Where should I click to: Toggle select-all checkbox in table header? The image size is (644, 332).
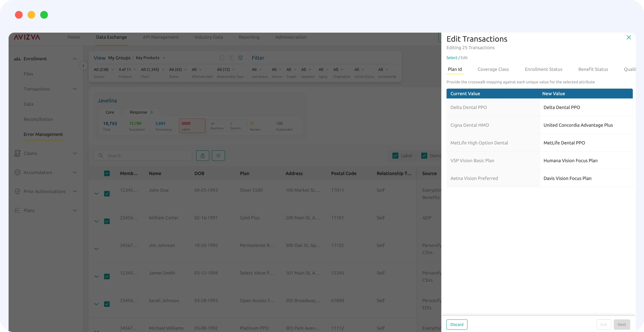(x=107, y=173)
